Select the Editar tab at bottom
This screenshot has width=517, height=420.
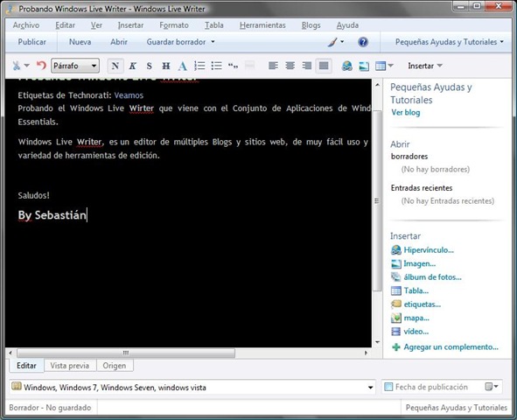[x=26, y=366]
